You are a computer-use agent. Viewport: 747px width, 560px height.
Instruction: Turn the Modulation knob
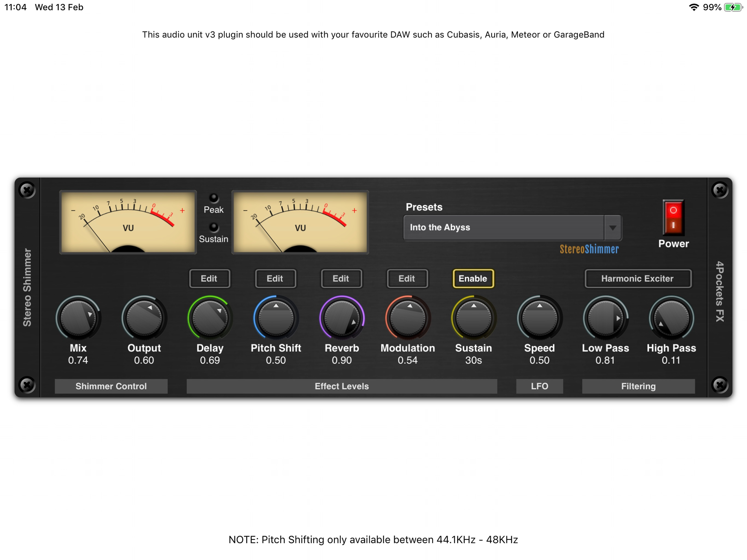pos(407,318)
